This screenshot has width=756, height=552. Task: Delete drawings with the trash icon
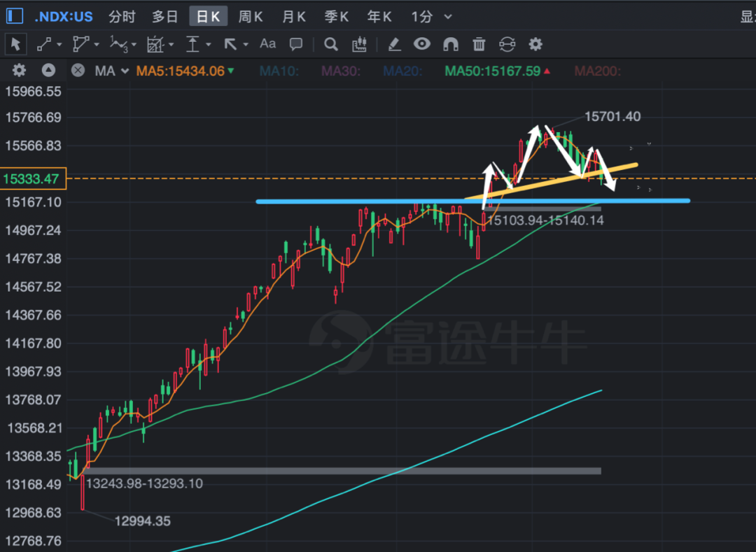pyautogui.click(x=479, y=44)
